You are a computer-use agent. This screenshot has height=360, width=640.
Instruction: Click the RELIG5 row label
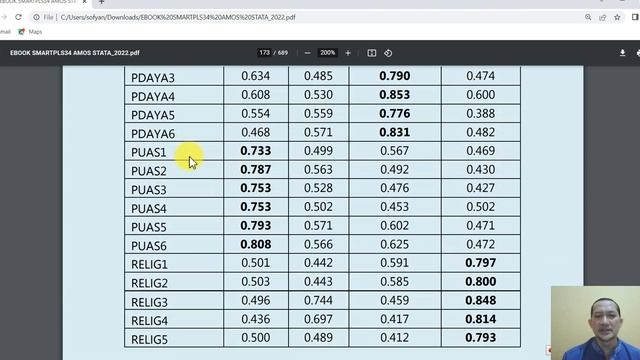pyautogui.click(x=149, y=339)
